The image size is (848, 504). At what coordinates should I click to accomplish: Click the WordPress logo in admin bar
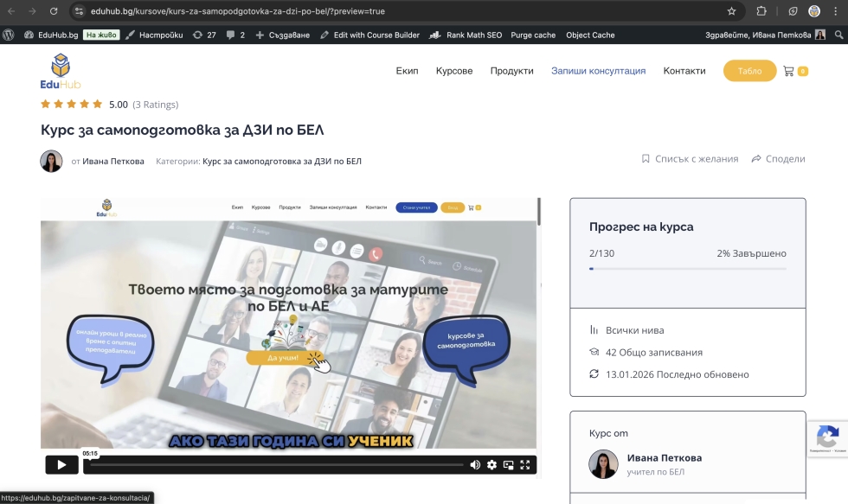click(9, 35)
